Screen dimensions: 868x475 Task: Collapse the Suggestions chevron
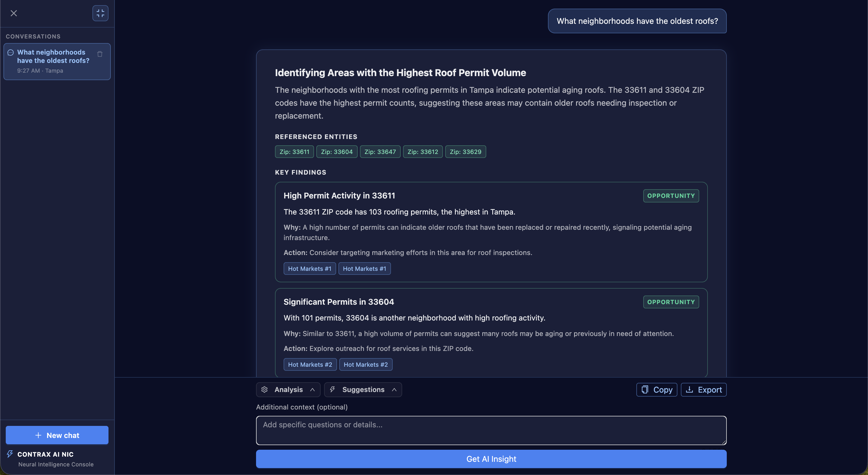(394, 389)
